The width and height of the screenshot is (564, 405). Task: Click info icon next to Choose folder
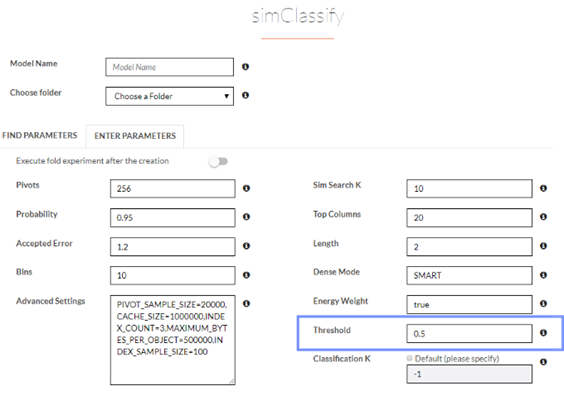[x=245, y=95]
